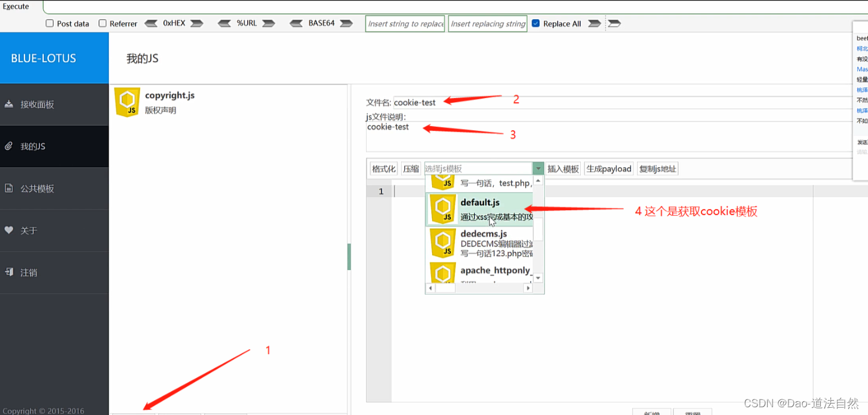Click the 复制js地址 button
This screenshot has height=415, width=868.
click(658, 169)
